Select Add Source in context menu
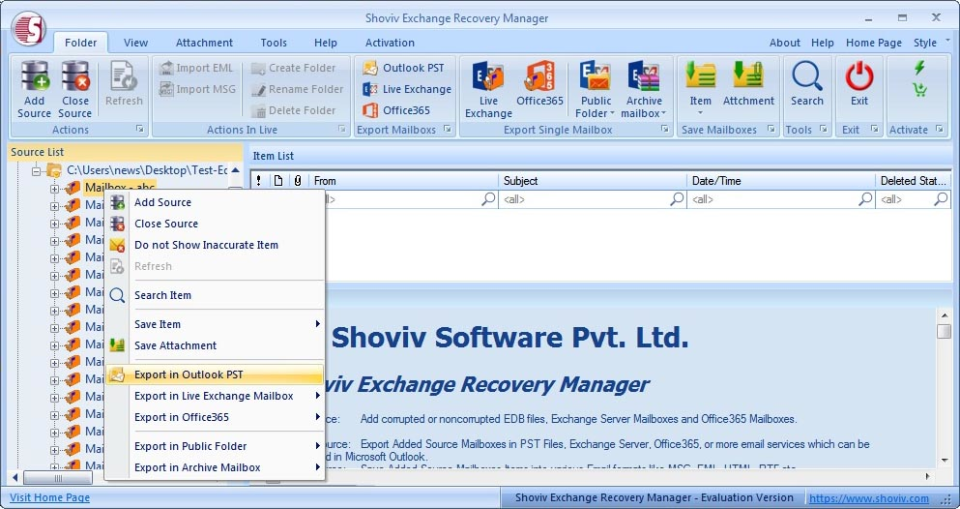 [214, 202]
